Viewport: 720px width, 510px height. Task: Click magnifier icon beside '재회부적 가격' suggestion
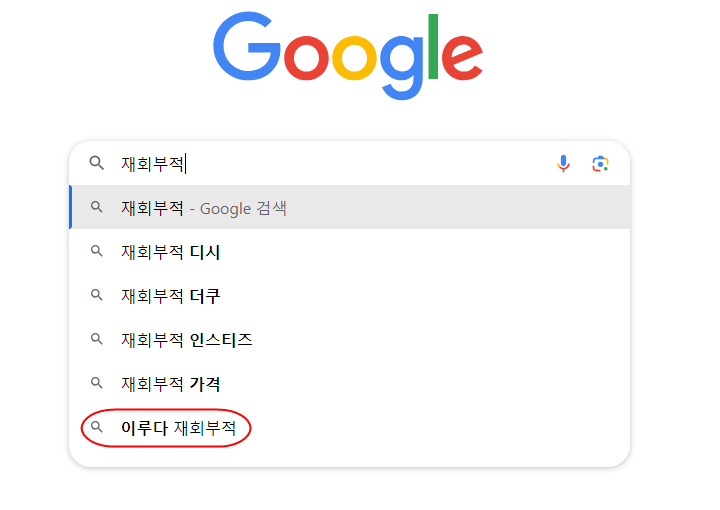(x=97, y=384)
